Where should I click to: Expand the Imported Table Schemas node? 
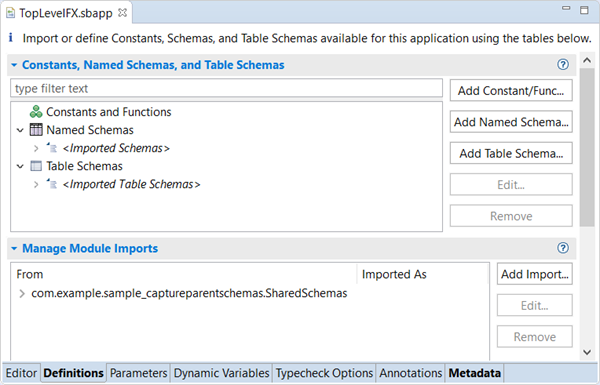pos(36,184)
